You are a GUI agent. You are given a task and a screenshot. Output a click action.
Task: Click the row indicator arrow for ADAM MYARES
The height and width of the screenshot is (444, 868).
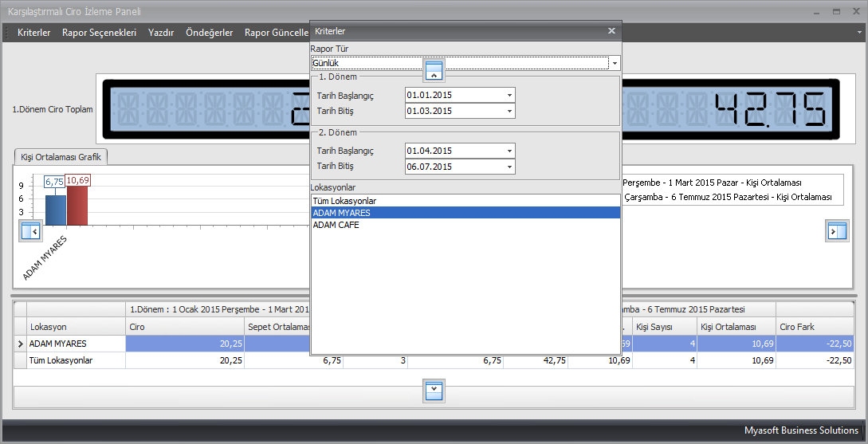coord(21,344)
